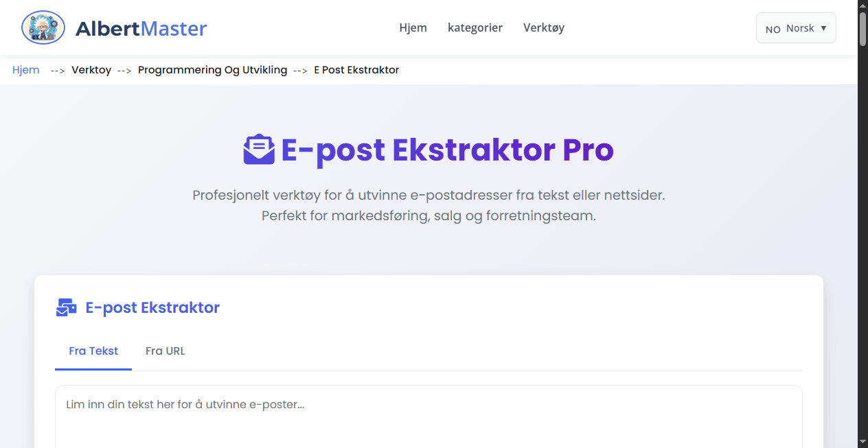The image size is (868, 448).
Task: Click the scrollbar up arrow
Action: (x=863, y=5)
